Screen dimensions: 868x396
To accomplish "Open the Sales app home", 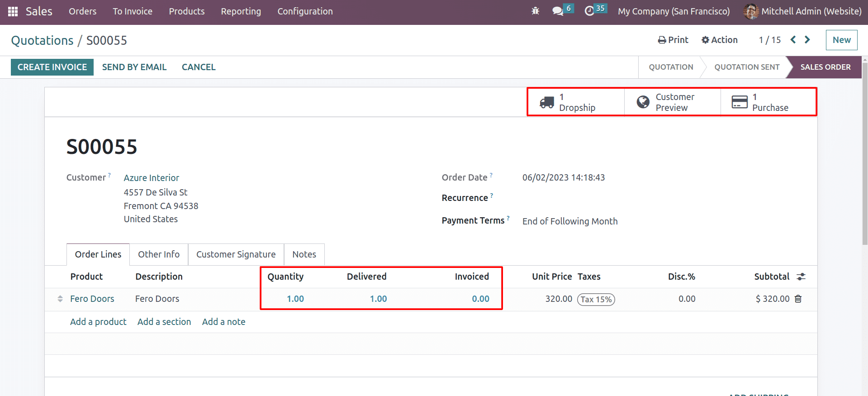I will (x=39, y=11).
